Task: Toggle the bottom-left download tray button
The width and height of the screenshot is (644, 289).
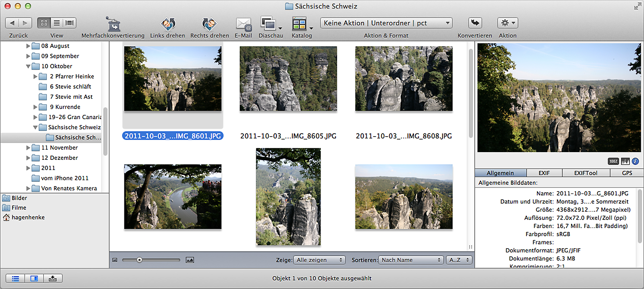Action: point(53,278)
